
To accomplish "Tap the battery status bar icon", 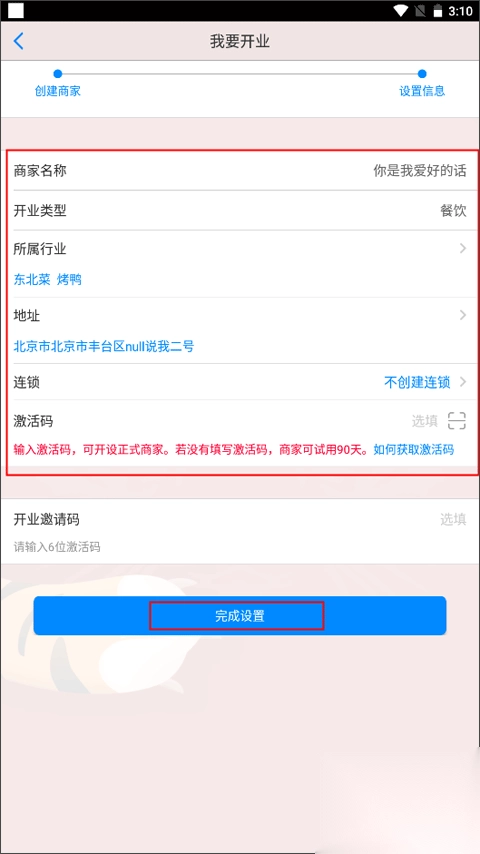I will (x=438, y=10).
